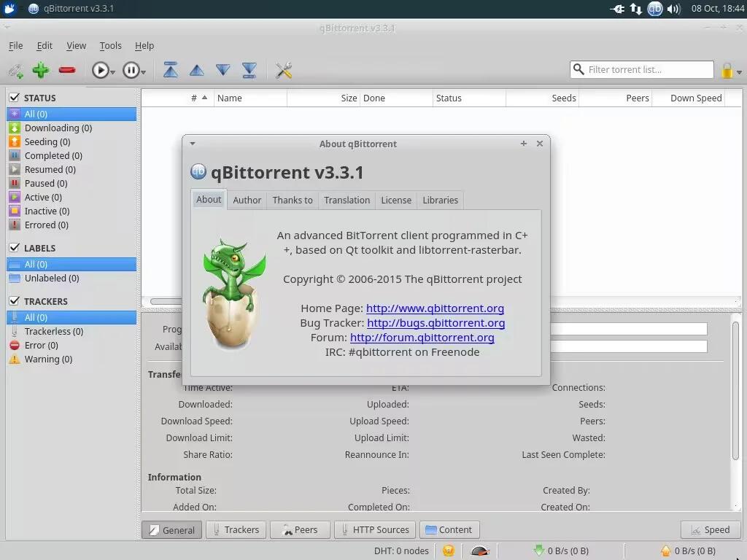Switch to the Libraries tab
747x560 pixels.
440,200
